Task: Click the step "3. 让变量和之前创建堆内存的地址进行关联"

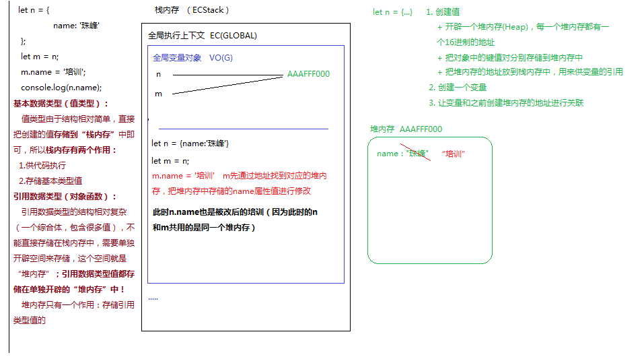Action: click(x=506, y=103)
